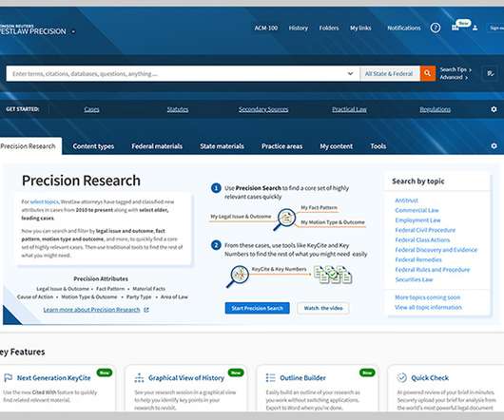Viewport: 504px width, 420px height.
Task: Click the gift box icon with New badge
Action: (x=456, y=28)
